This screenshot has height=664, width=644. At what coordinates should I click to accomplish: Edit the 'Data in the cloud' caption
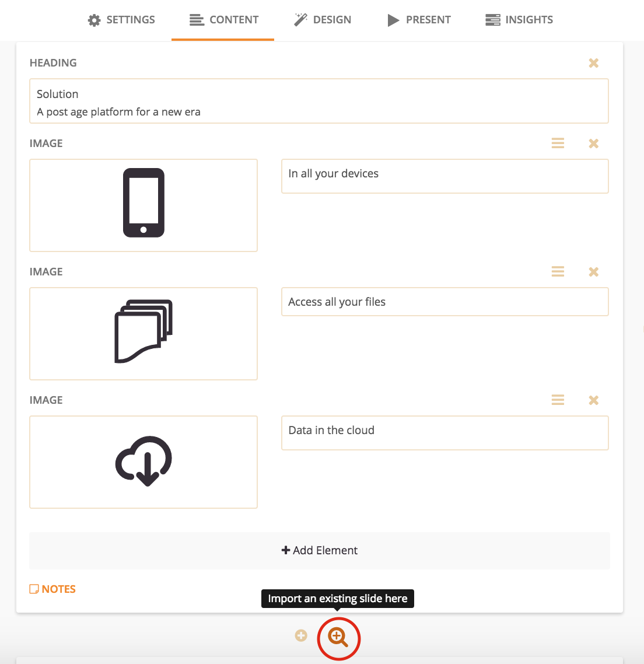point(445,433)
